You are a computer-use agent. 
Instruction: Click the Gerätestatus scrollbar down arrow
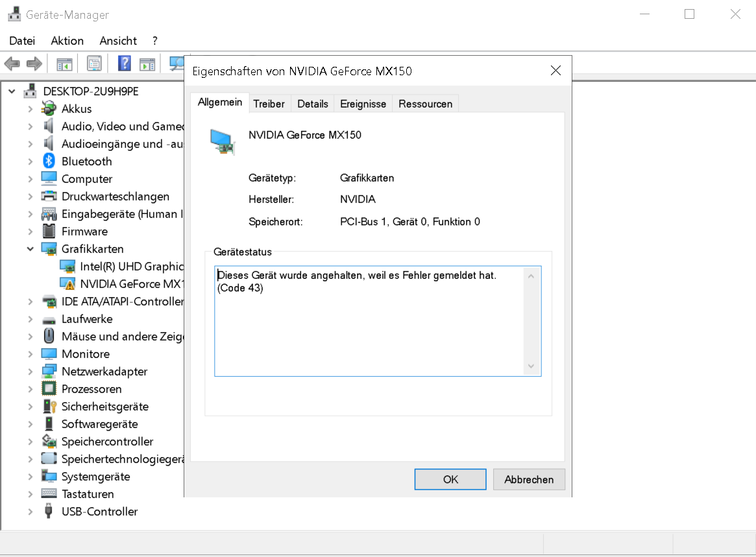531,366
